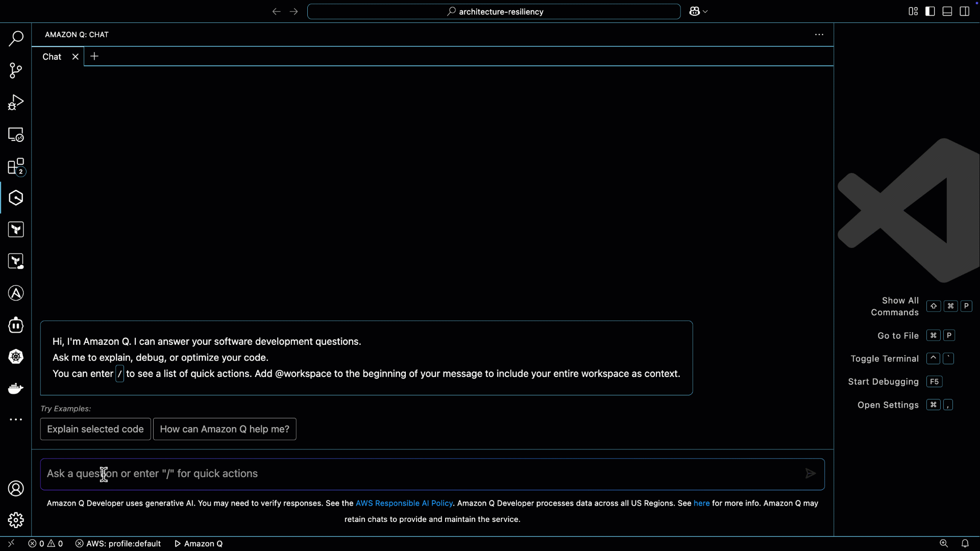Viewport: 980px width, 551px height.
Task: Open the chat panel more actions menu
Action: click(x=819, y=35)
